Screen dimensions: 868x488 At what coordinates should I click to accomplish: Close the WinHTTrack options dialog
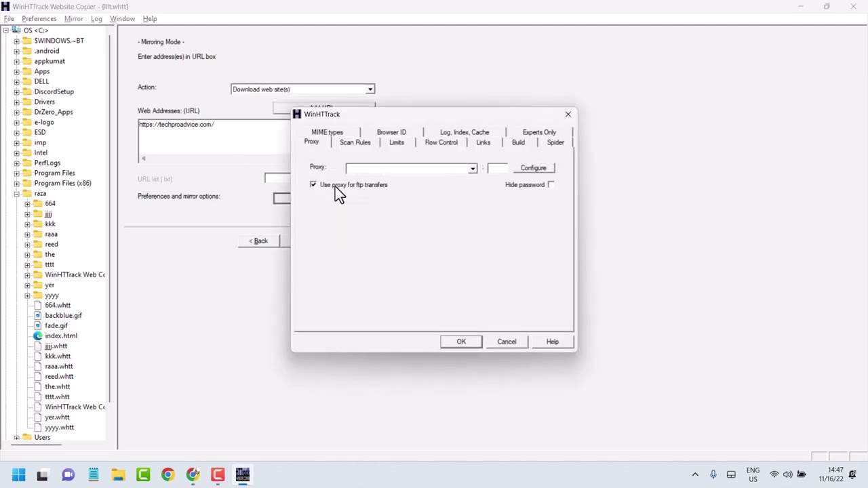[568, 114]
